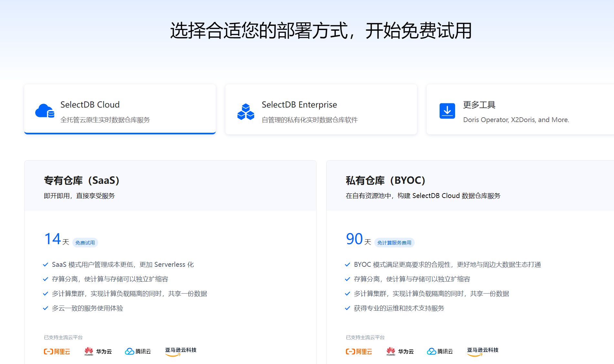This screenshot has height=364, width=614.
Task: Click the 阿里云 logo in BYOC panel
Action: coord(359,351)
